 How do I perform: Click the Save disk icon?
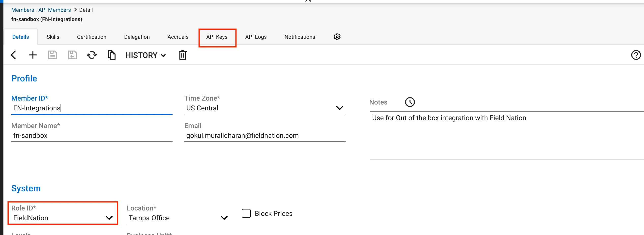click(x=53, y=55)
